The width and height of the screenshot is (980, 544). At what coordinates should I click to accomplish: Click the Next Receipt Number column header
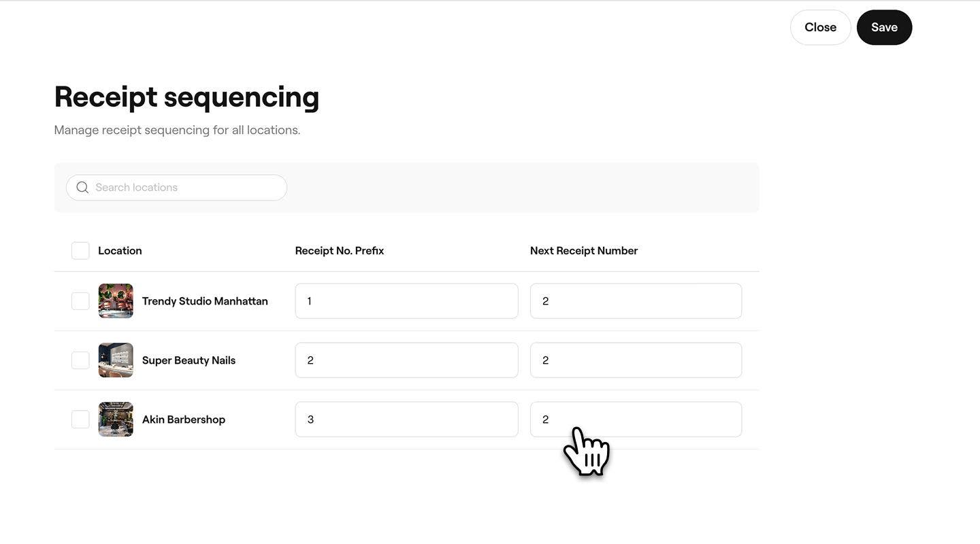click(x=583, y=251)
